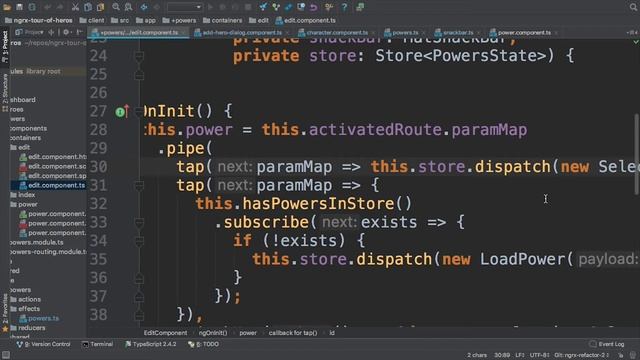Click the navigate Back arrow icon
The height and width of the screenshot is (360, 640).
[144, 7]
